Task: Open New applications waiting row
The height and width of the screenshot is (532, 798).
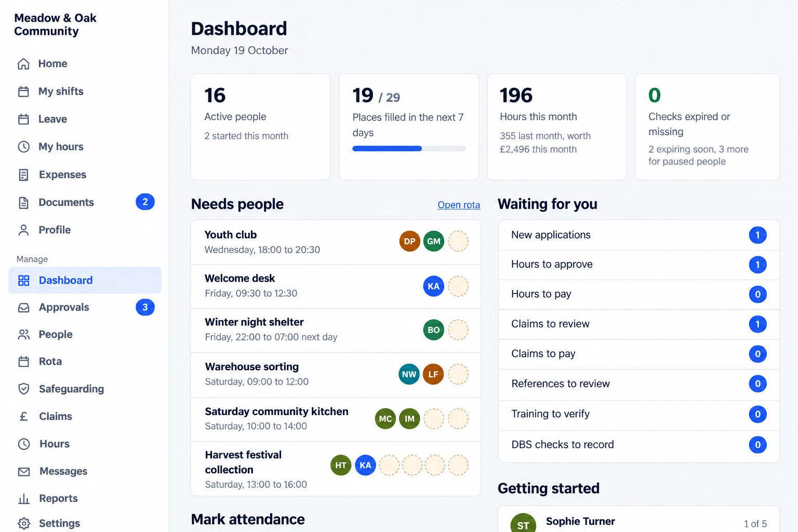Action: pyautogui.click(x=639, y=235)
